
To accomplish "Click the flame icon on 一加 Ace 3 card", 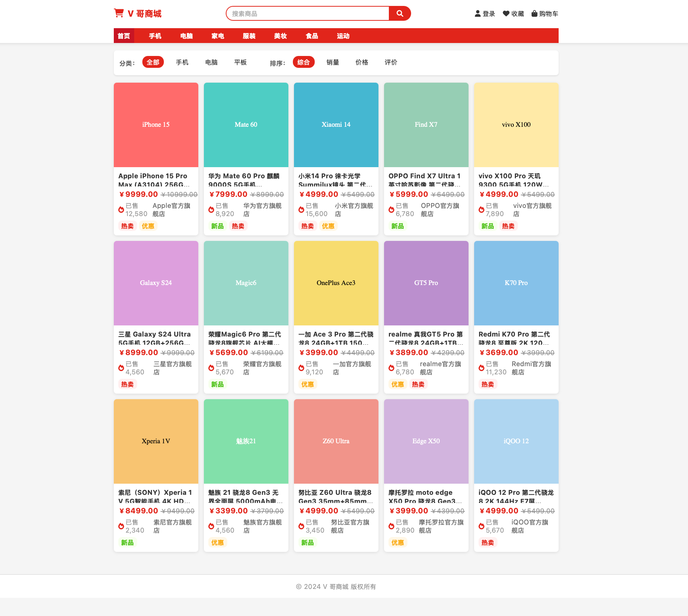I will [x=301, y=368].
